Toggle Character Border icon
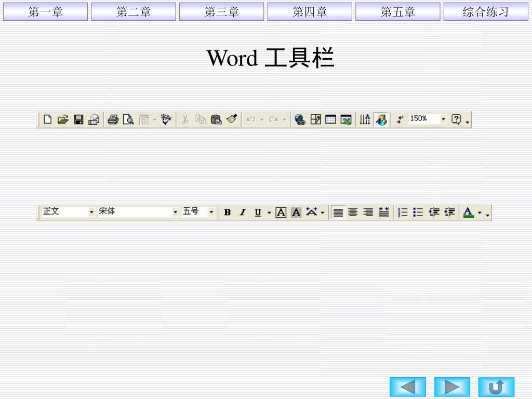The image size is (532, 399). (281, 212)
